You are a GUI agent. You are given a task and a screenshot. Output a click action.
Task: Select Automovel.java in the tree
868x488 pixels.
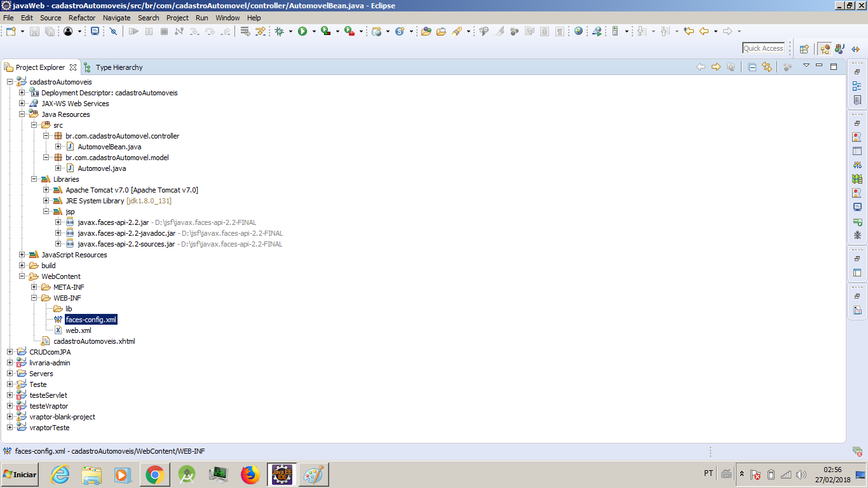pos(102,168)
